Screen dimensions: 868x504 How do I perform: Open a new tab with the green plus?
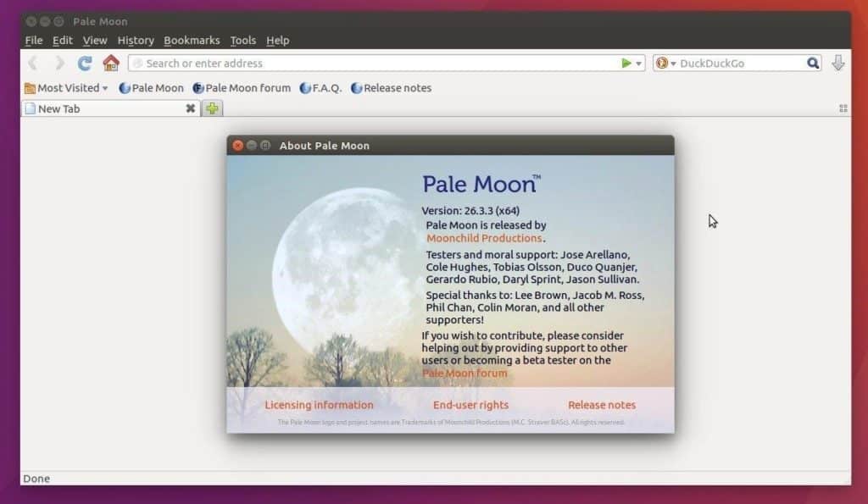[x=212, y=108]
